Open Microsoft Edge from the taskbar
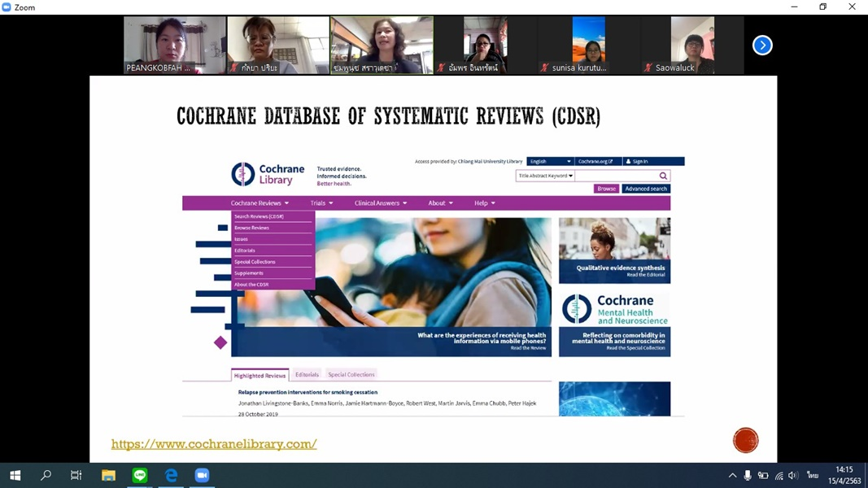Screen dimensions: 868x488 171,475
